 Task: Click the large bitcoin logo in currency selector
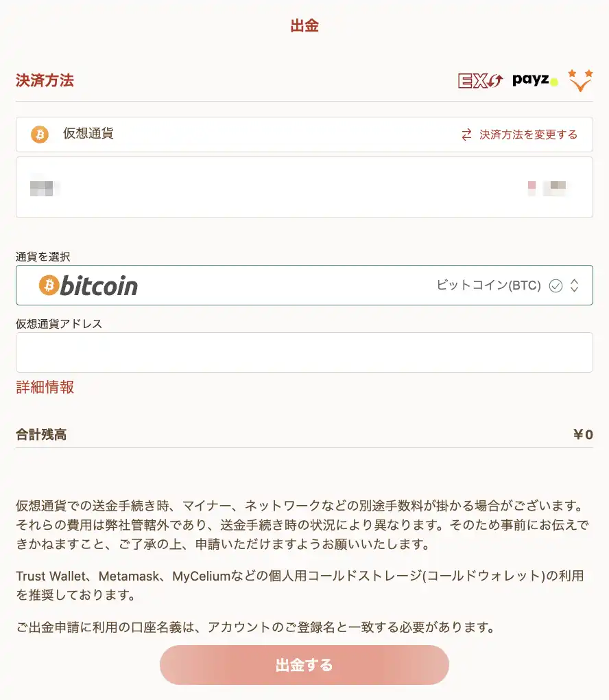tap(88, 285)
